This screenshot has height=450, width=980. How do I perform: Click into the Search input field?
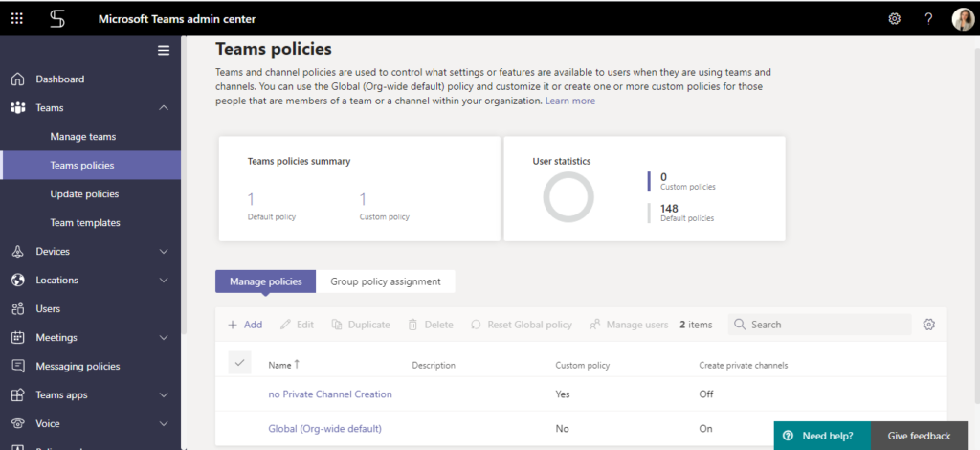tap(819, 325)
